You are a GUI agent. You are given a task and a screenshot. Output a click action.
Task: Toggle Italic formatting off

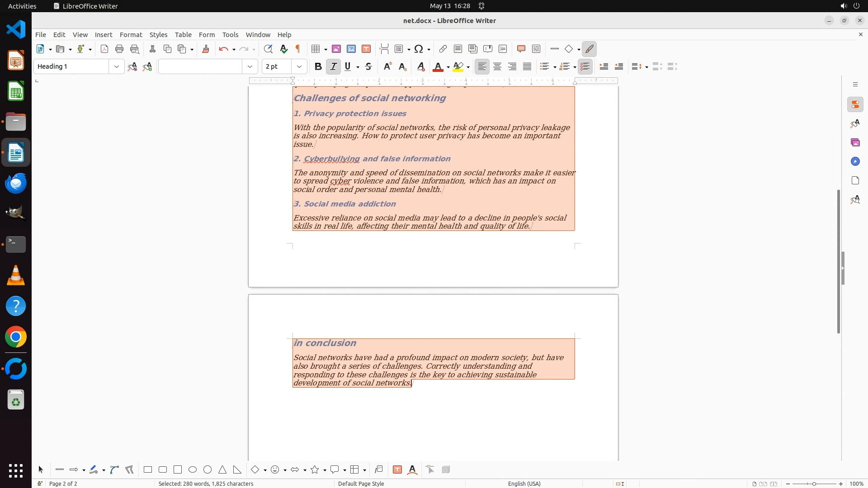(x=333, y=67)
